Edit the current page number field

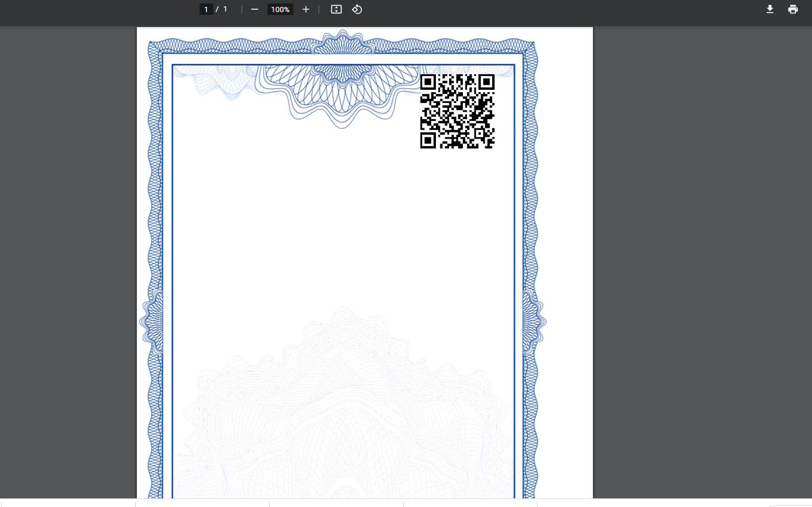click(206, 9)
